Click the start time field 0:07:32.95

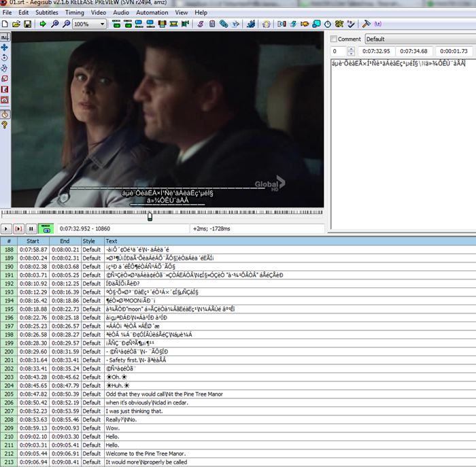(376, 51)
